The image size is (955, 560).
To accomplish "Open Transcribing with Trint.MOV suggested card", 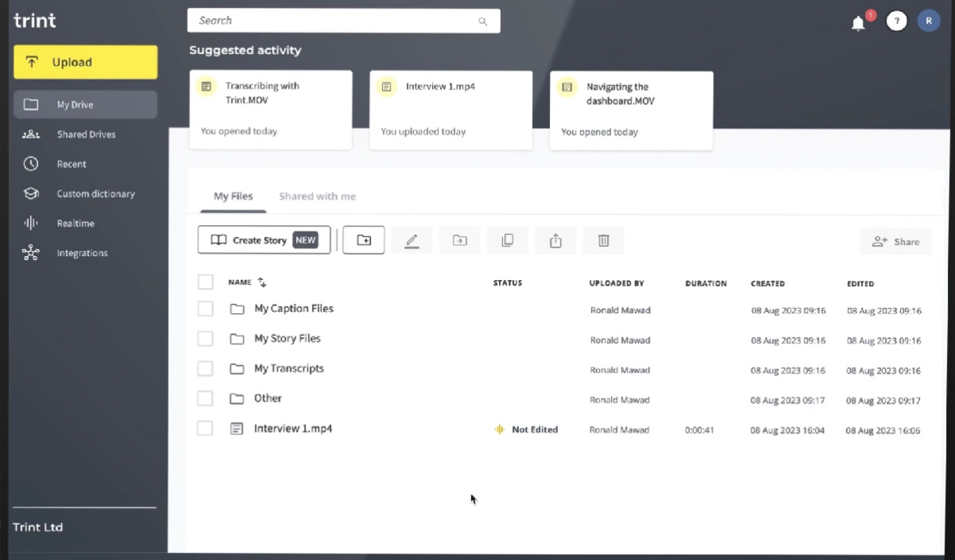I will [271, 110].
